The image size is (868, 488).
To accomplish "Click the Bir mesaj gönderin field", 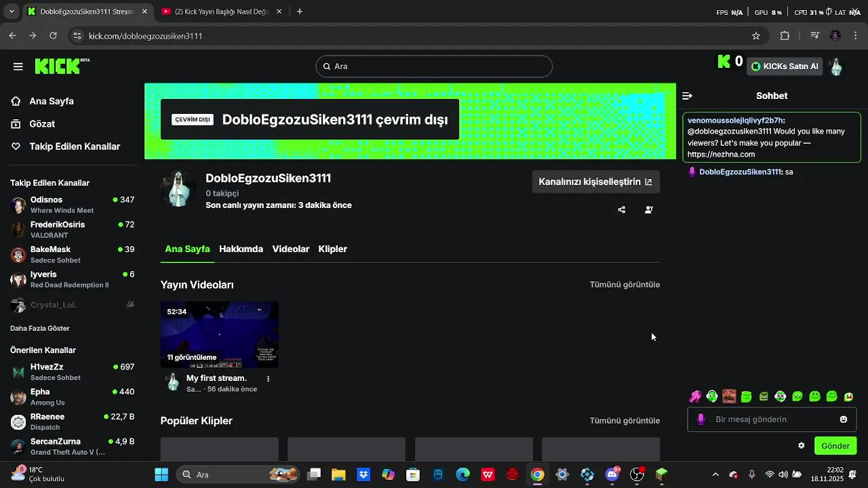I will [x=772, y=420].
